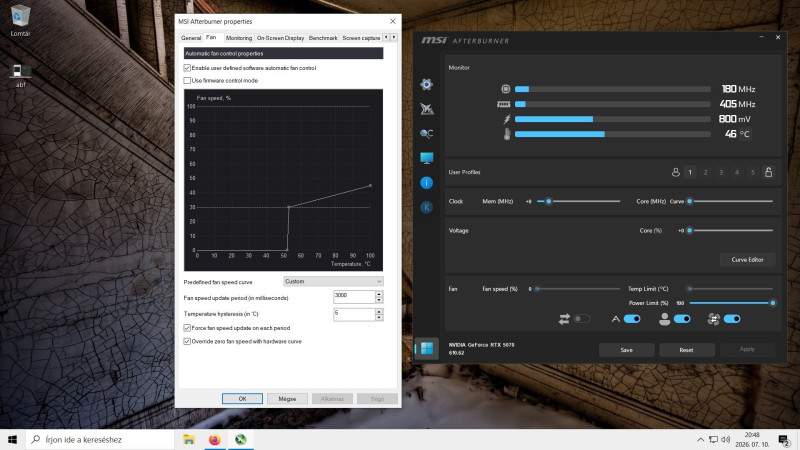Click the temperature thermometer icon

(x=507, y=134)
